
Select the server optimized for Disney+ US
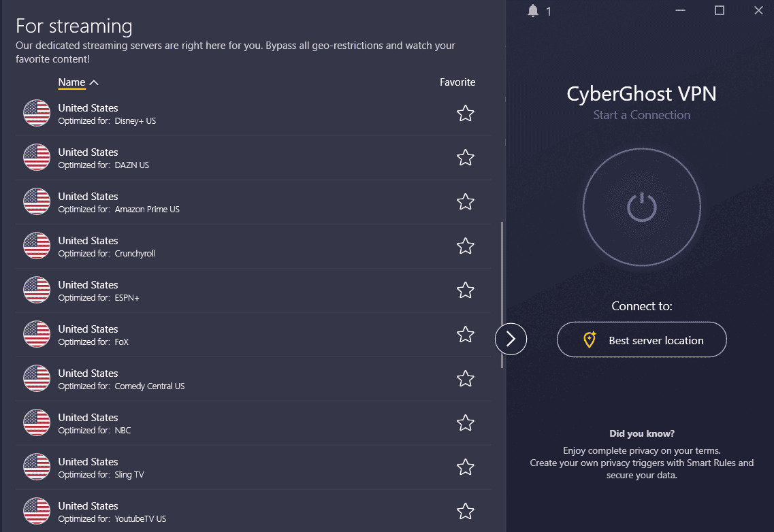coord(253,114)
